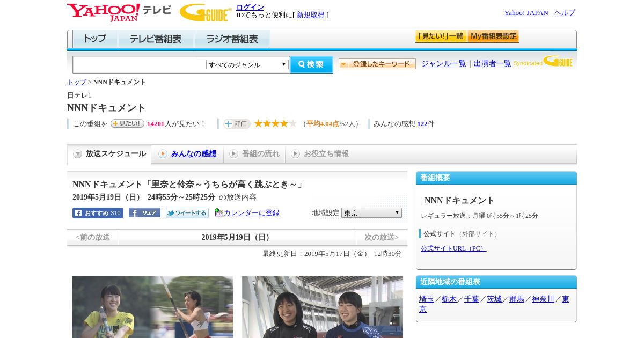The image size is (644, 338).
Task: Click the ツイートする Twitter button
Action: 187,213
